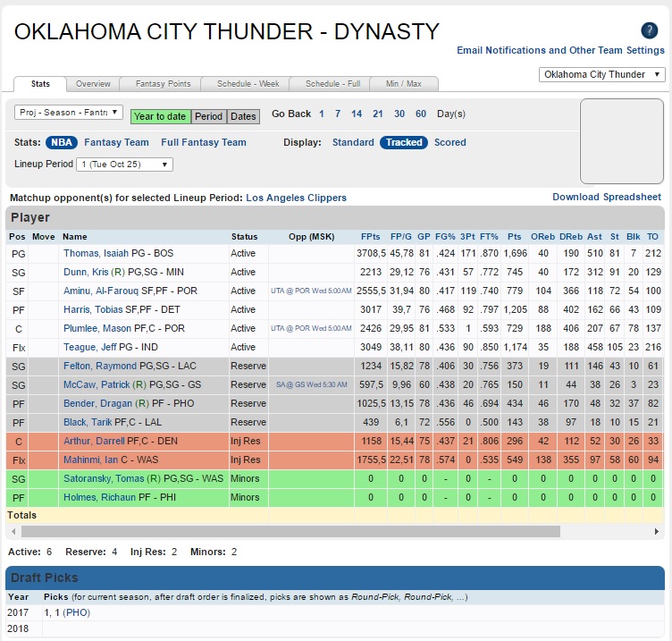Sort by Ast column header

tap(594, 237)
